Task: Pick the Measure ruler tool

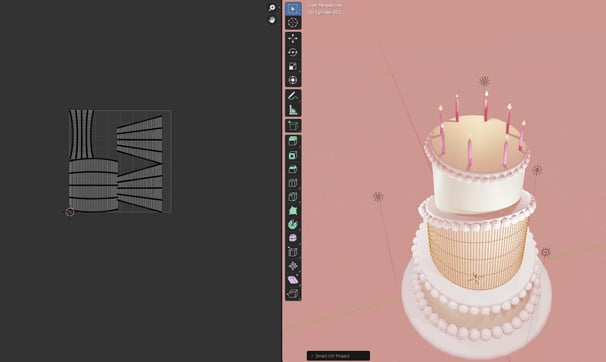Action: coord(293,110)
